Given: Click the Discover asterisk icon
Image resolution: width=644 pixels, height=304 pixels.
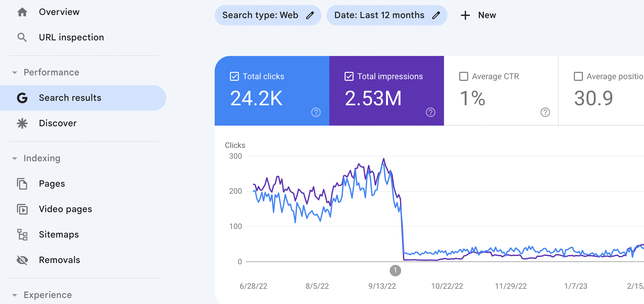Looking at the screenshot, I should [x=22, y=123].
